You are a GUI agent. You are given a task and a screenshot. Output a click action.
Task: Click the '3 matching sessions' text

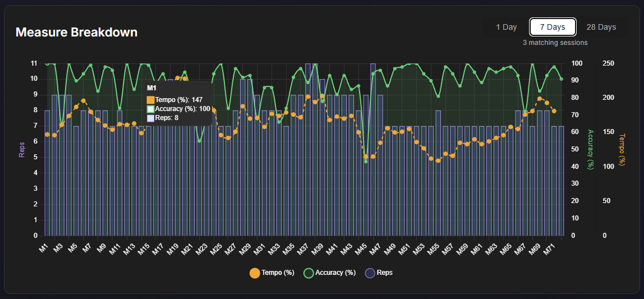pos(555,43)
